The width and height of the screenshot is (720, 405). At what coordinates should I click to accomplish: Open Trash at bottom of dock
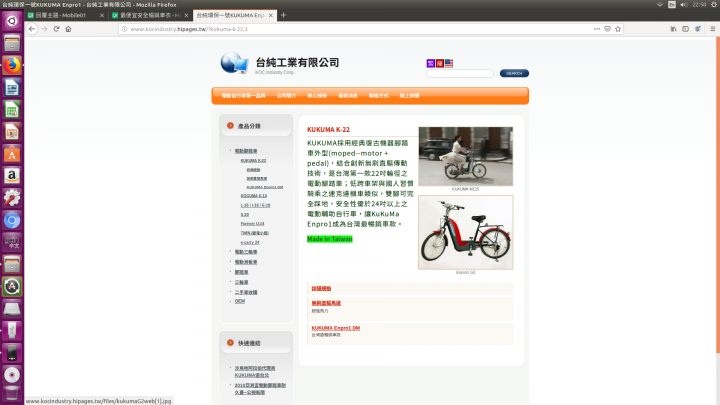pyautogui.click(x=12, y=394)
